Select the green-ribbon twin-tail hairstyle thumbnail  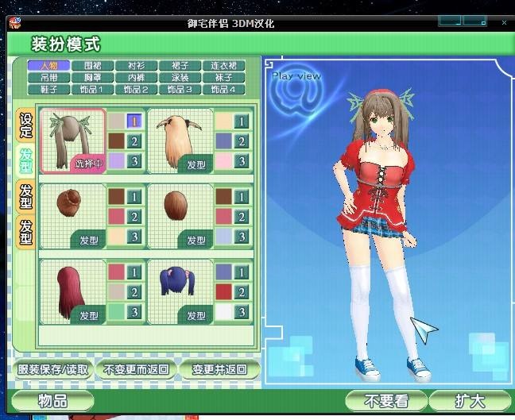coord(73,141)
